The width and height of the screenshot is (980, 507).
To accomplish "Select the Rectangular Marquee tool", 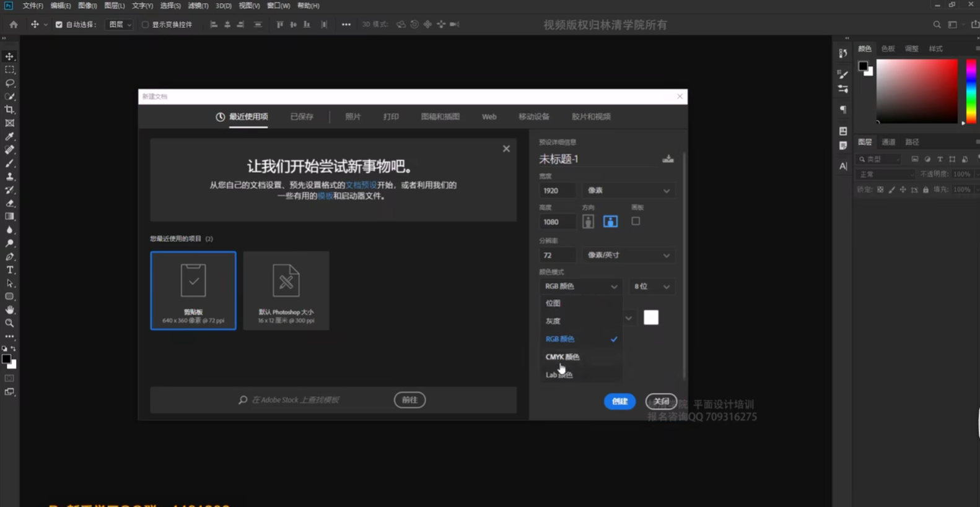I will click(10, 70).
